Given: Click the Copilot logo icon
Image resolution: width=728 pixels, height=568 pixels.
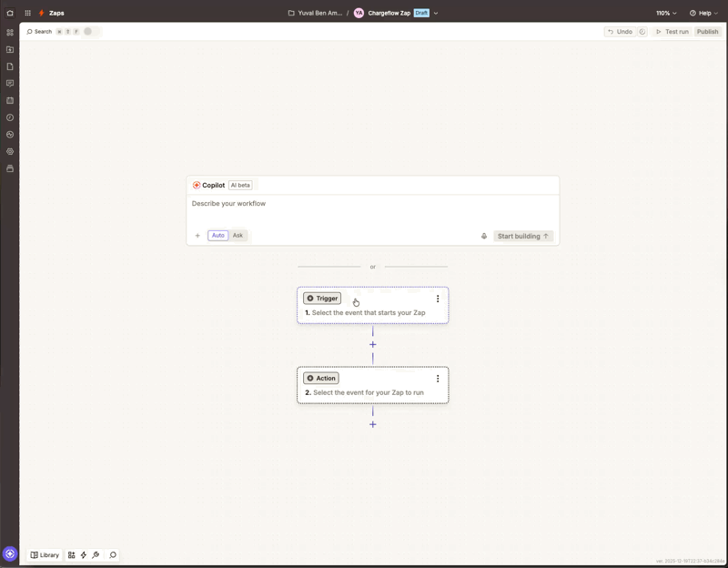Looking at the screenshot, I should [x=197, y=185].
